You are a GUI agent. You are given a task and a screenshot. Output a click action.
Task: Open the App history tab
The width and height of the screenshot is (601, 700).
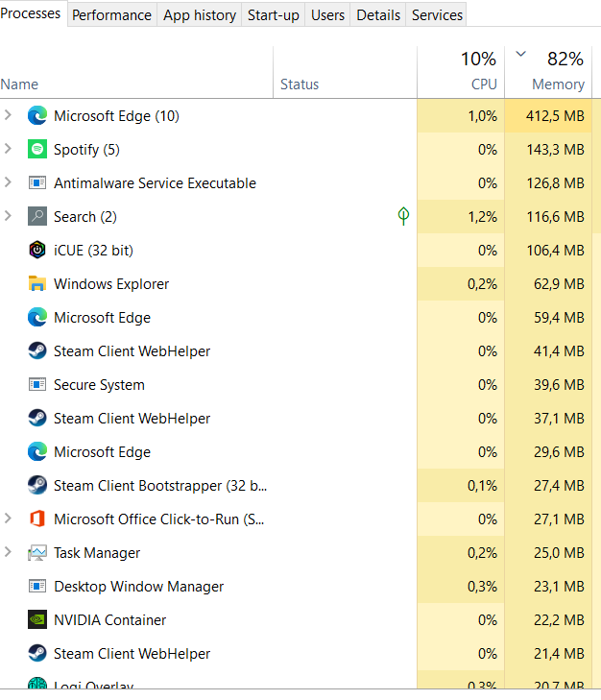point(200,15)
